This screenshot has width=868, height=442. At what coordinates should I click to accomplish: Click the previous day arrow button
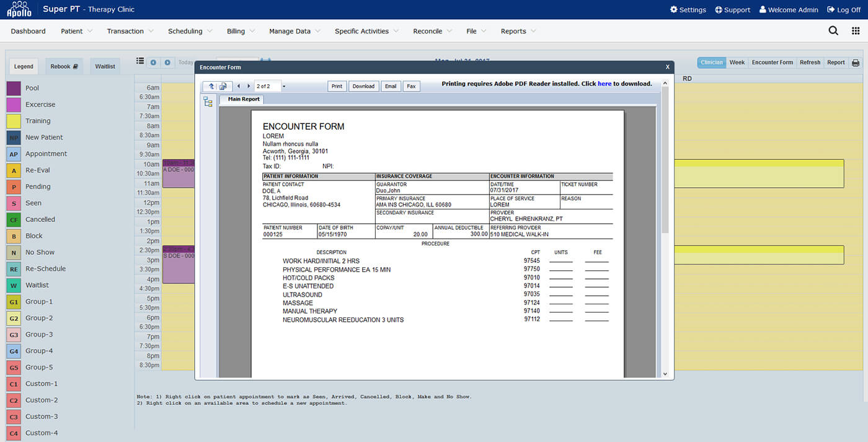[x=153, y=63]
